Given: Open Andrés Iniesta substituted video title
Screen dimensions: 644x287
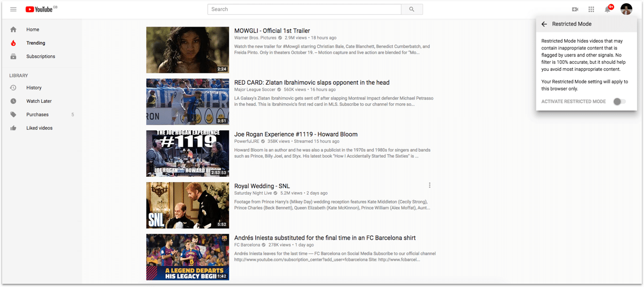Looking at the screenshot, I should coord(325,238).
